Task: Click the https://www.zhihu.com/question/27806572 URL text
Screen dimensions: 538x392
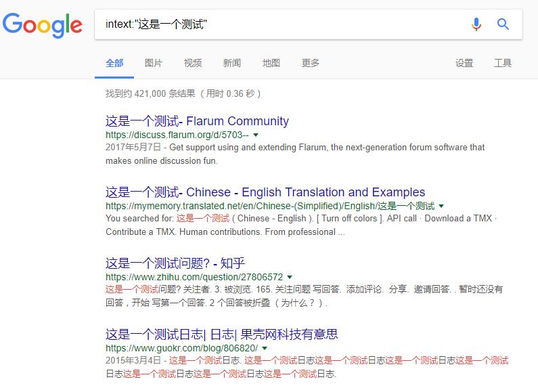Action: click(x=194, y=277)
